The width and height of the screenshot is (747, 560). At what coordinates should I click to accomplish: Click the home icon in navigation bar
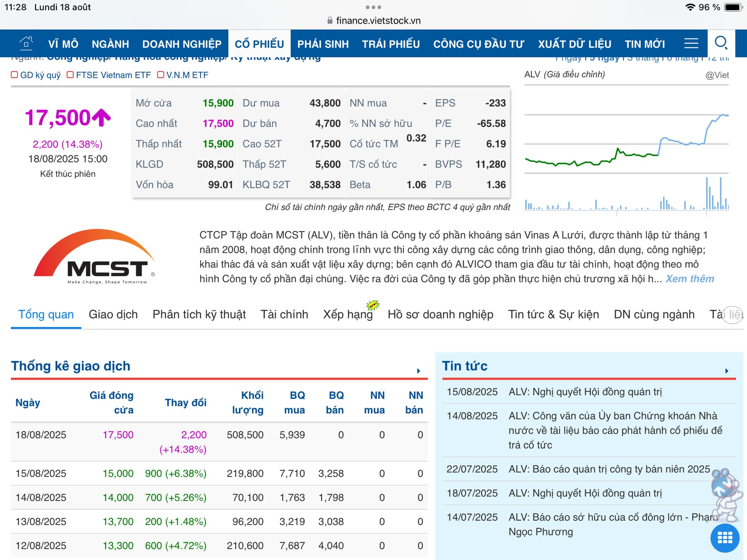(x=26, y=43)
